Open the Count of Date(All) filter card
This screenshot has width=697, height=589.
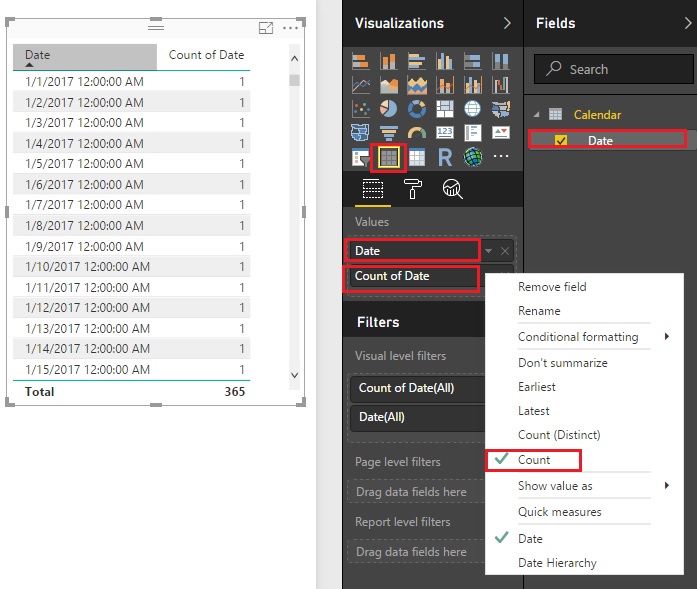[x=417, y=388]
